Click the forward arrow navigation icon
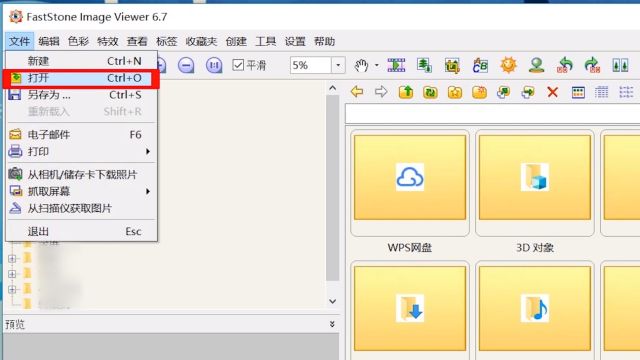Image resolution: width=640 pixels, height=360 pixels. 381,92
